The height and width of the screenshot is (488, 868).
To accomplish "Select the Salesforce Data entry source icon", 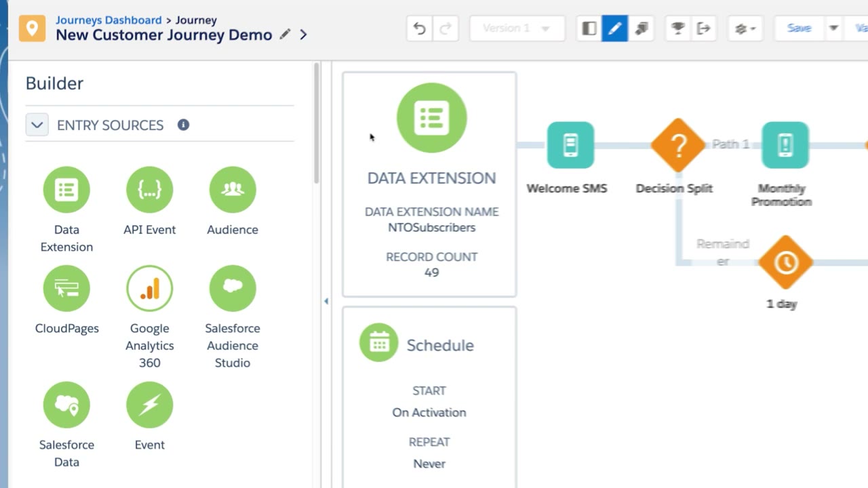I will [x=66, y=405].
